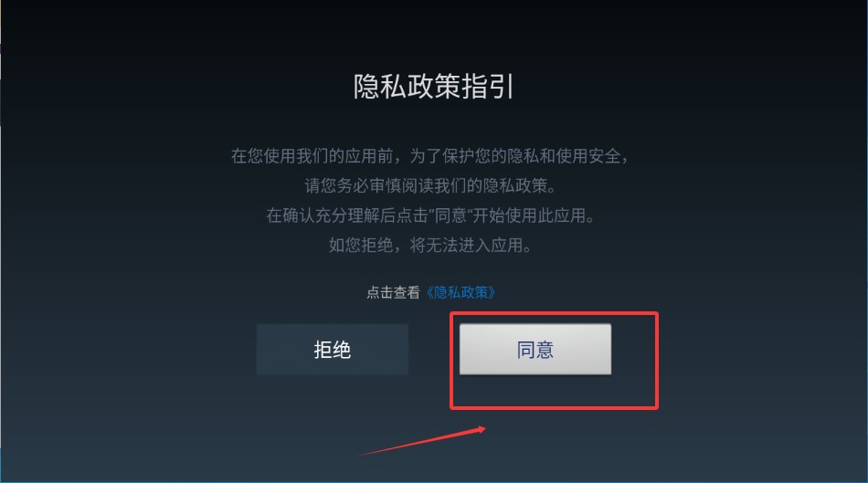Viewport: 868px width, 483px height.
Task: Click the opening 《 of the policy link
Action: [x=429, y=292]
